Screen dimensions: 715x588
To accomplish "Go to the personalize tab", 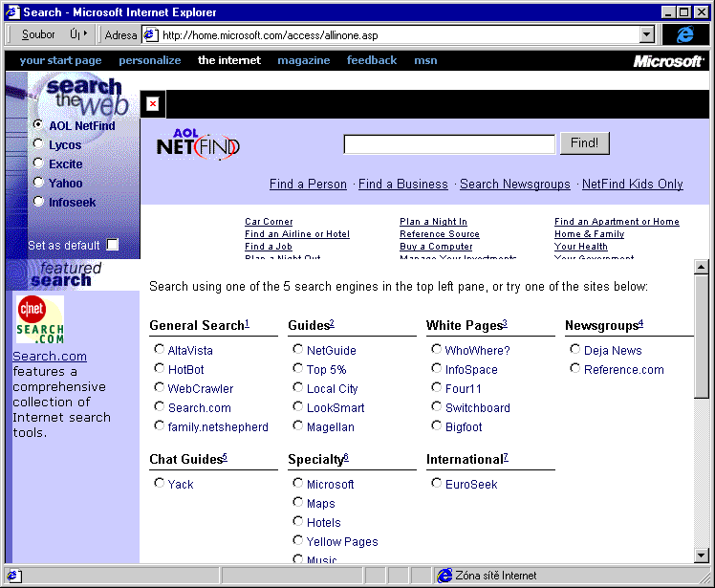I will [x=149, y=60].
